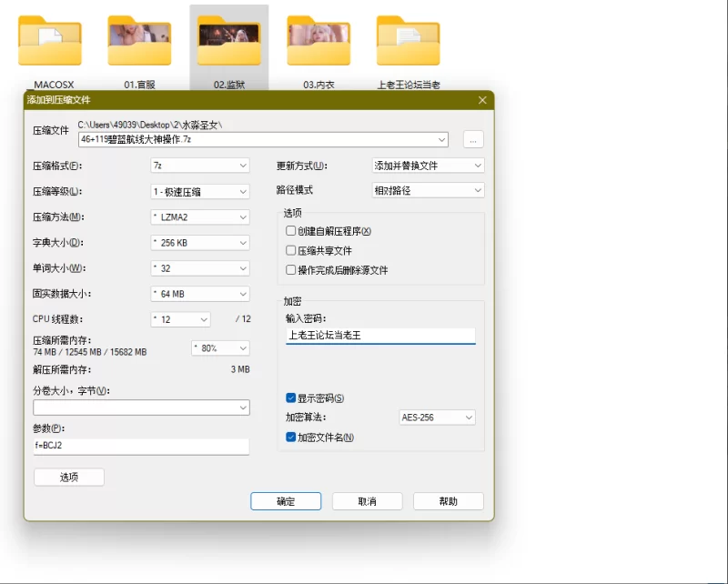The width and height of the screenshot is (728, 584).
Task: Click the 74 MB / 12545 MB memory text
Action: pyautogui.click(x=90, y=352)
